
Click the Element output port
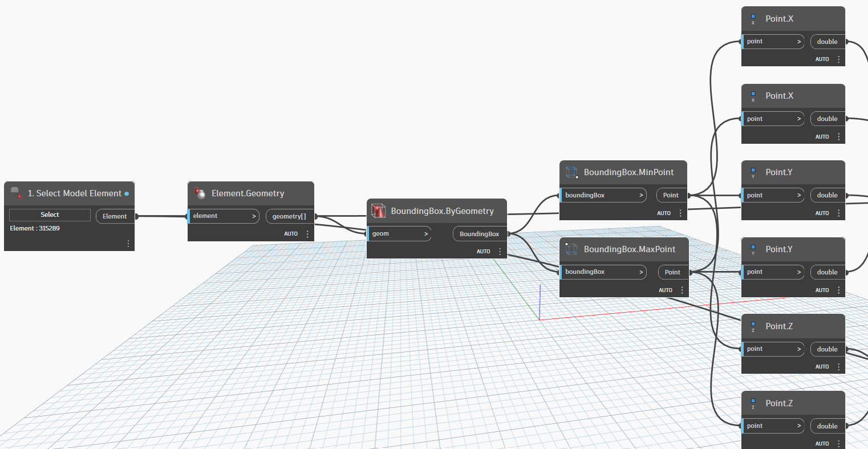click(x=115, y=216)
